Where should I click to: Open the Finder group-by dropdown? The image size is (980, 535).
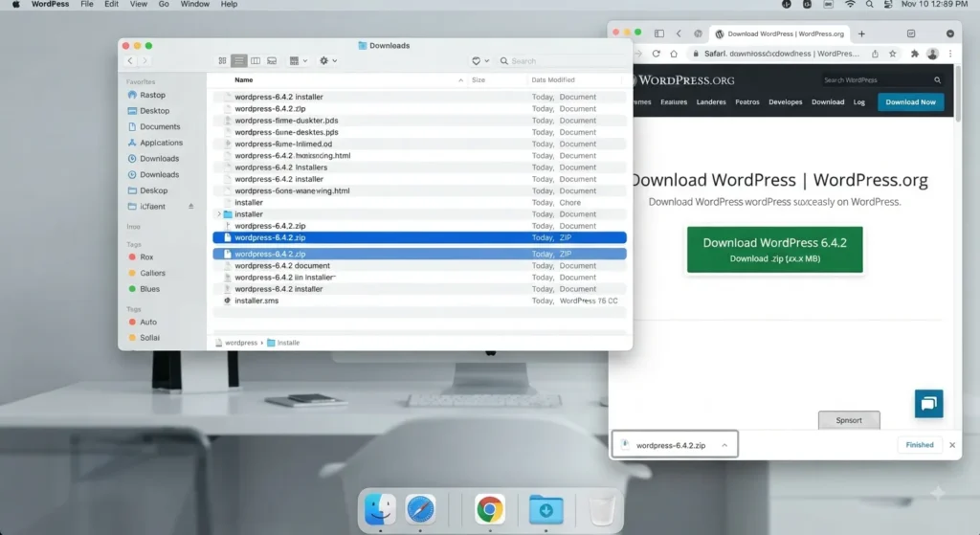tap(299, 60)
